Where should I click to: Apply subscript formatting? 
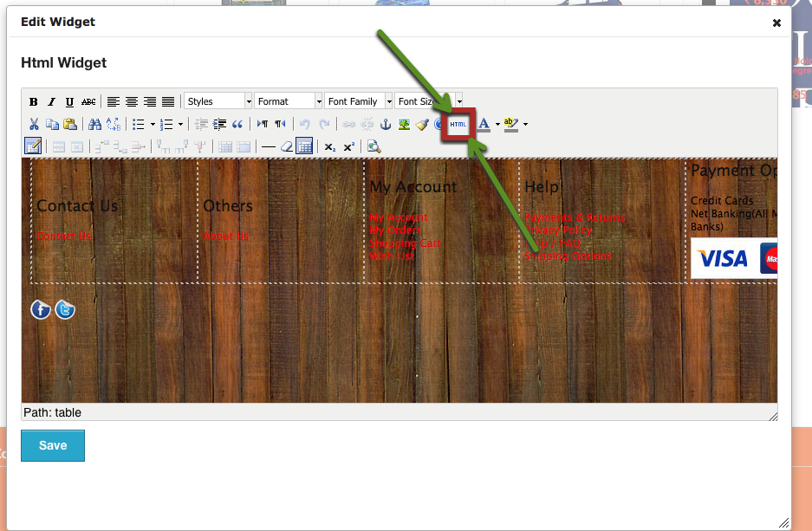(330, 147)
